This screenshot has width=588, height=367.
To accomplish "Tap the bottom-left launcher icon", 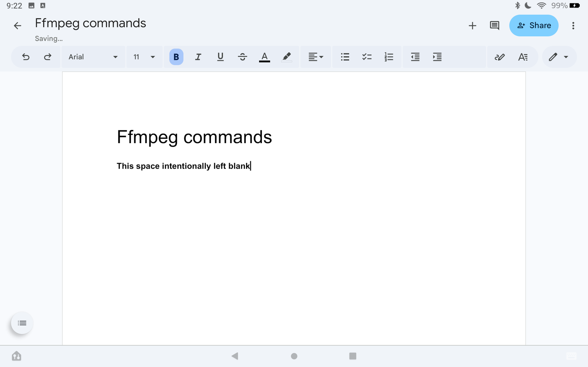I will tap(16, 356).
